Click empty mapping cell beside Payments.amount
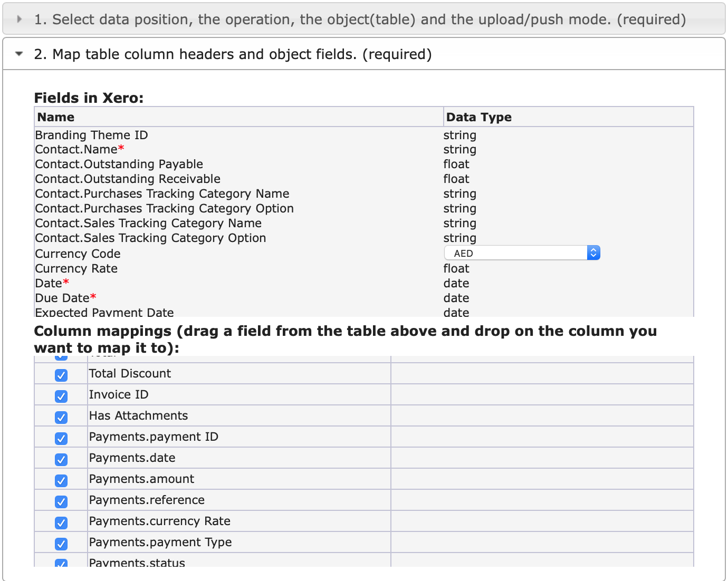The width and height of the screenshot is (728, 581). pos(542,479)
